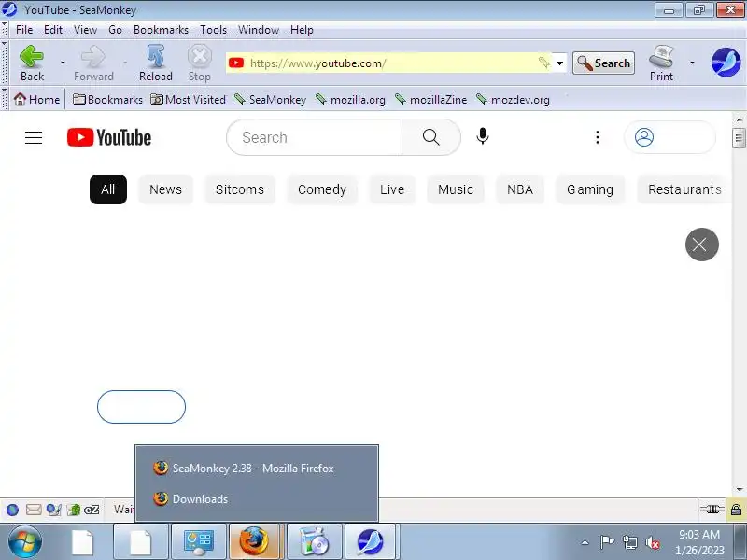Click into the YouTube Search input field
The image size is (747, 560).
(315, 137)
